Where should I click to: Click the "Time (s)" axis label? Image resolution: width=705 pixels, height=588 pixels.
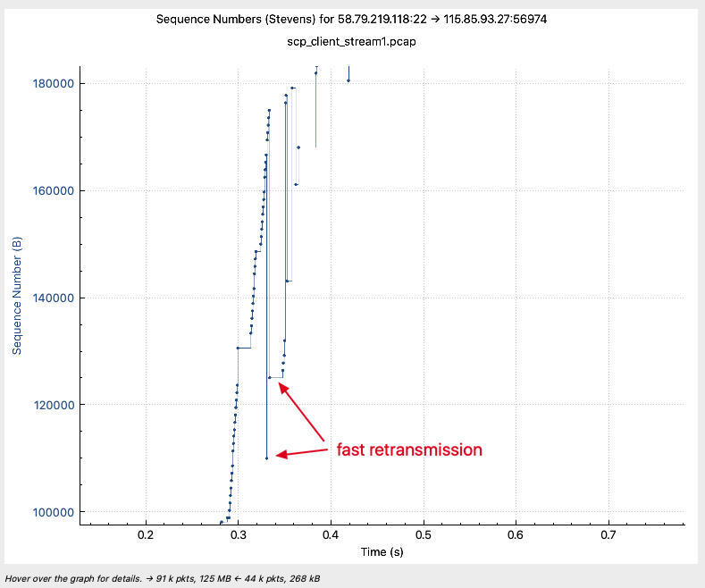(382, 552)
